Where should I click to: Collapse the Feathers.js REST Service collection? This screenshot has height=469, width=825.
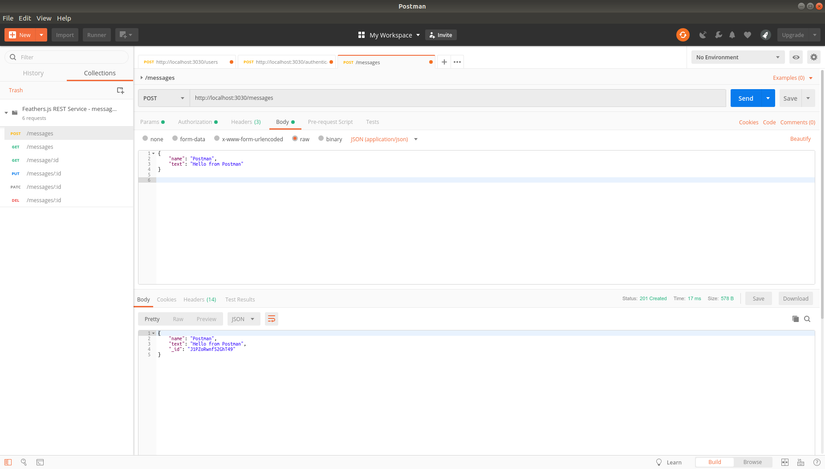click(x=6, y=113)
